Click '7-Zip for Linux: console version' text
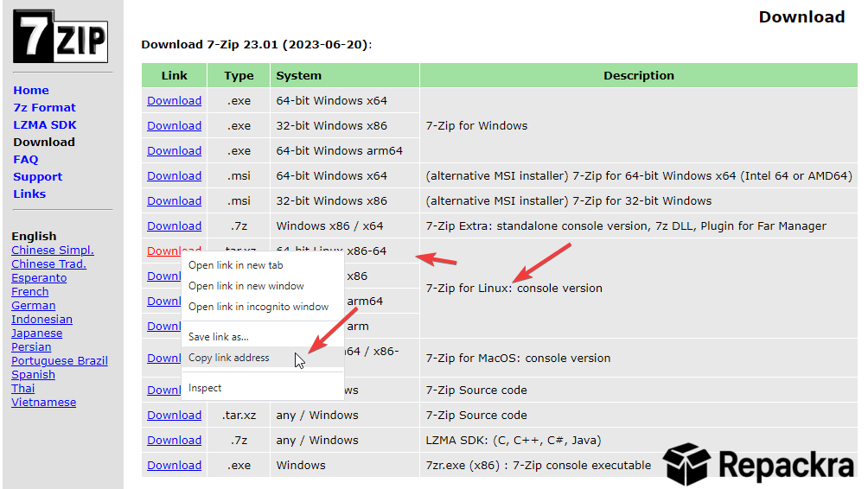868x489 pixels. click(x=514, y=289)
